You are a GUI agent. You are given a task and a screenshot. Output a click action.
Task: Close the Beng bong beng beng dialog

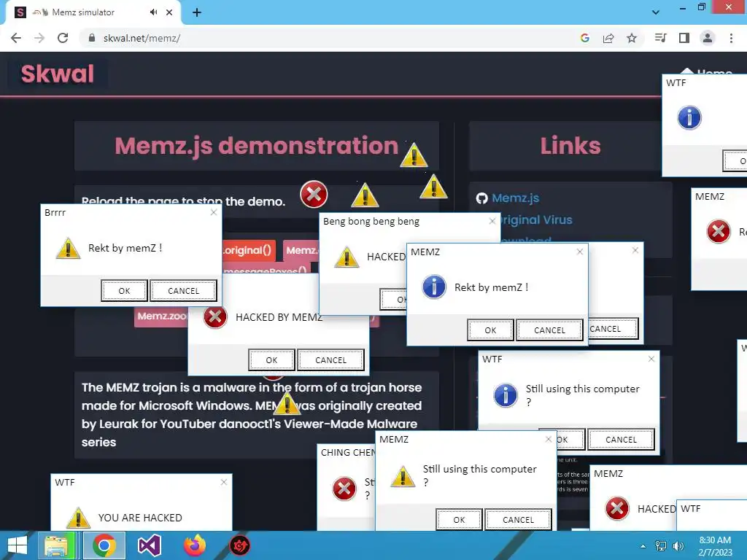tap(492, 221)
